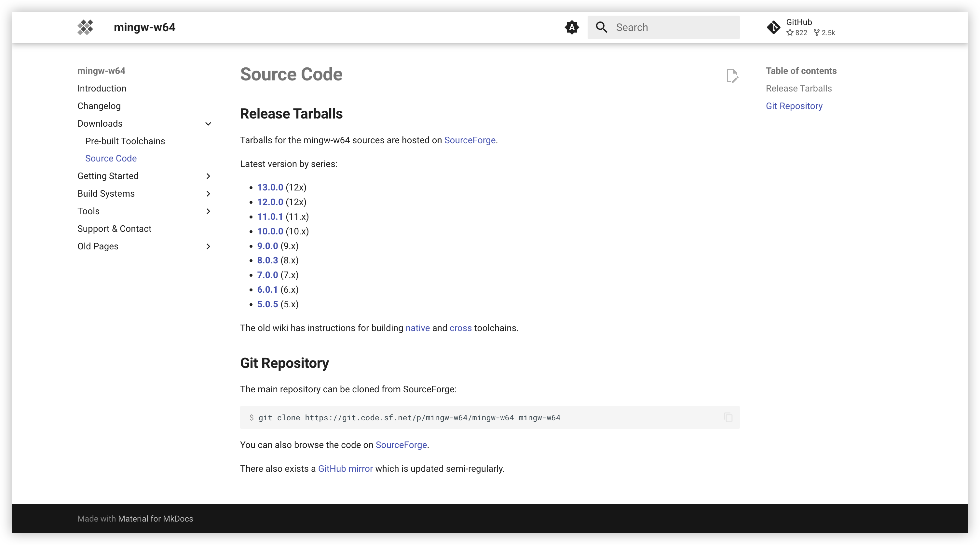Open the GitHub repository link in the header
The height and width of the screenshot is (545, 980).
tap(800, 27)
